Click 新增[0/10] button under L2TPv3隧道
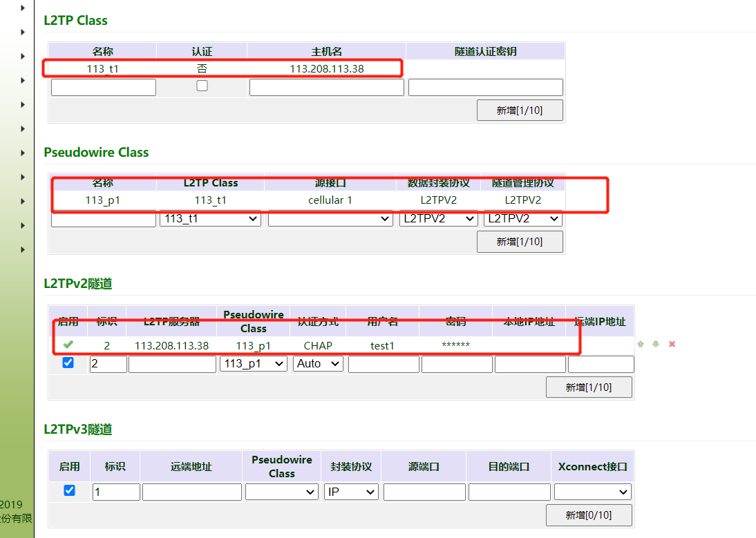This screenshot has width=756, height=538. coord(588,515)
